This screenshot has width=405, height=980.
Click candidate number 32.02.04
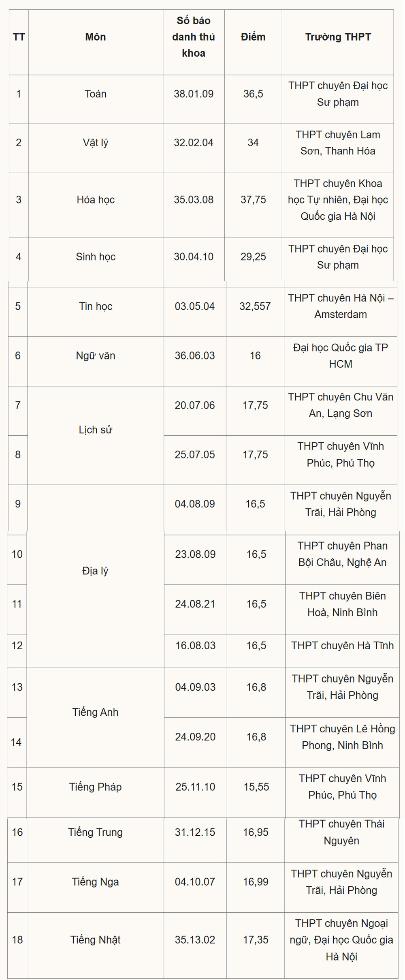(x=194, y=143)
